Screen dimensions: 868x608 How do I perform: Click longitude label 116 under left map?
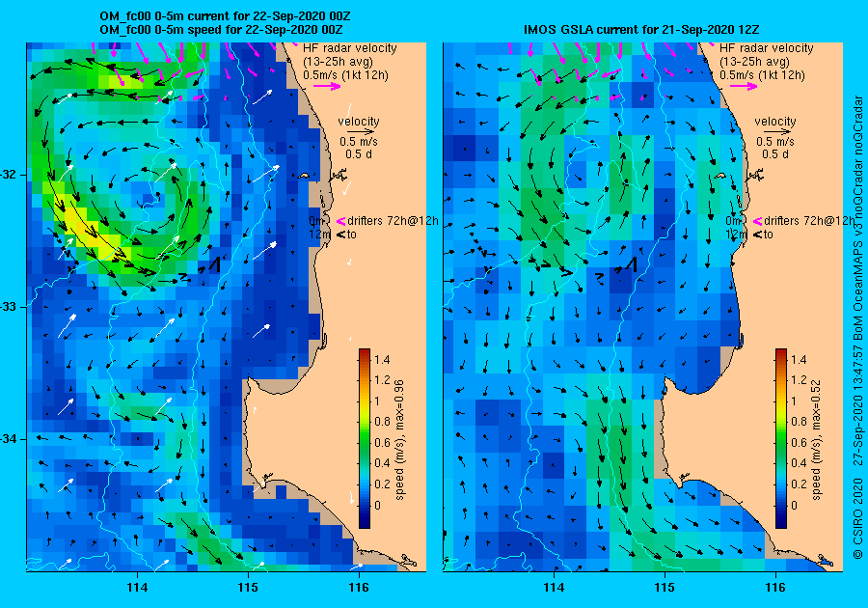click(359, 588)
